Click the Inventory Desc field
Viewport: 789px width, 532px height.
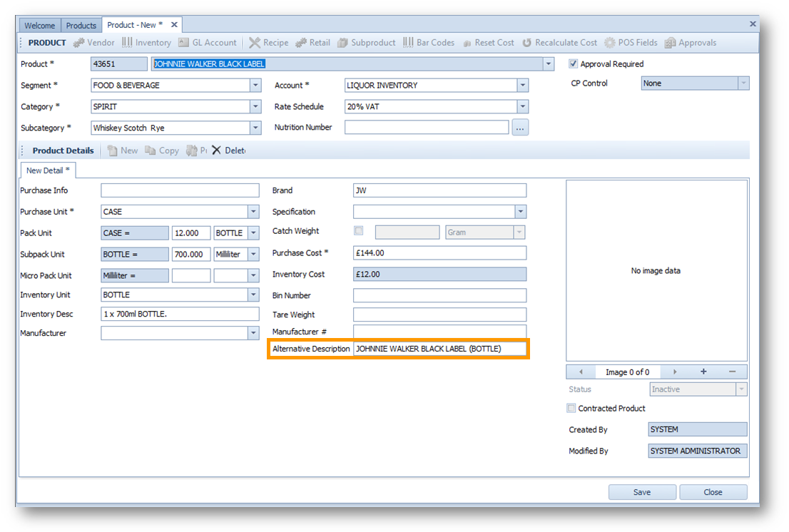[180, 314]
